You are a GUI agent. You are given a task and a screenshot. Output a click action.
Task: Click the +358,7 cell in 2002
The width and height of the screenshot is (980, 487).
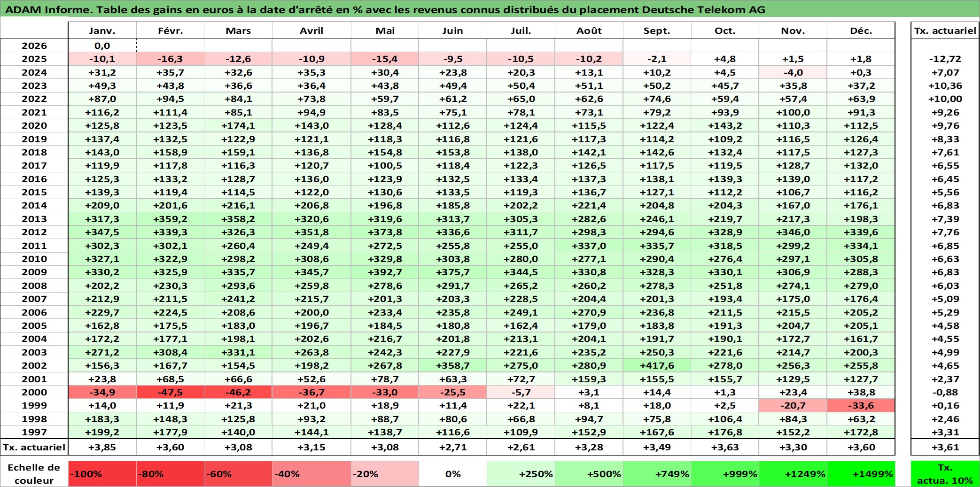pyautogui.click(x=453, y=365)
